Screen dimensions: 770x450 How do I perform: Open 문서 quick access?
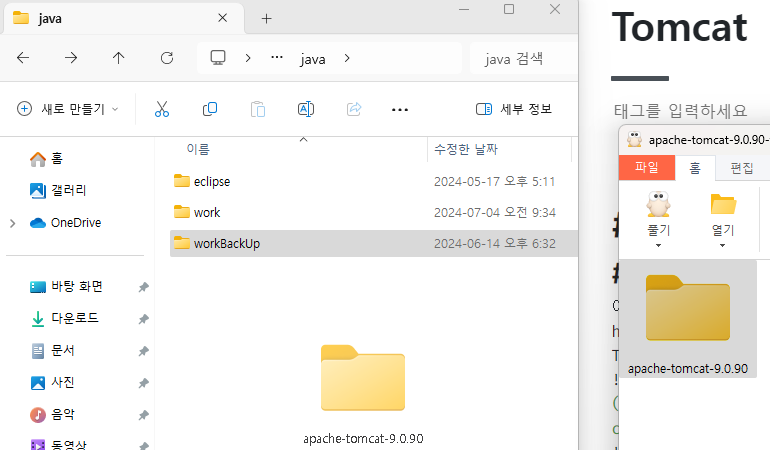[52, 351]
